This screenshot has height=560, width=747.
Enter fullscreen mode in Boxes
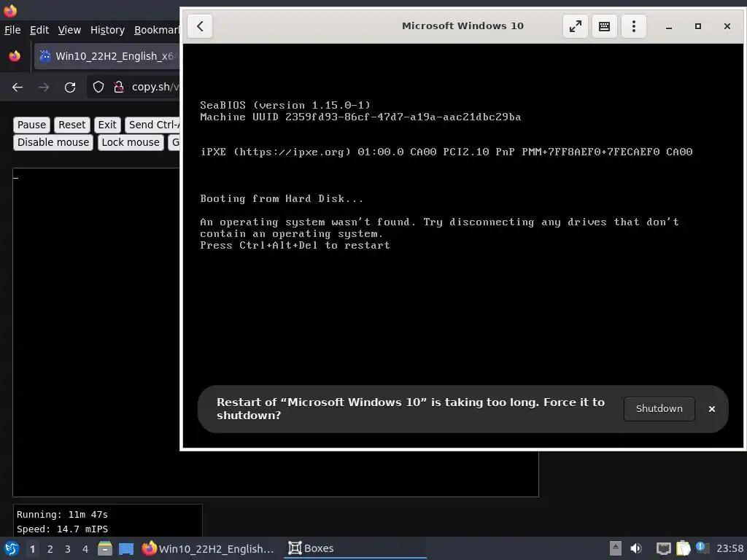tap(575, 26)
